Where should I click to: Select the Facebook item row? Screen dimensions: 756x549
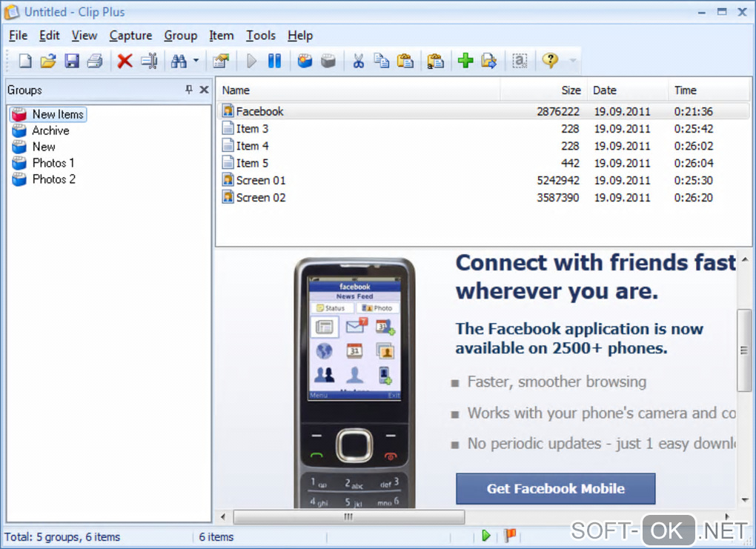coord(483,111)
